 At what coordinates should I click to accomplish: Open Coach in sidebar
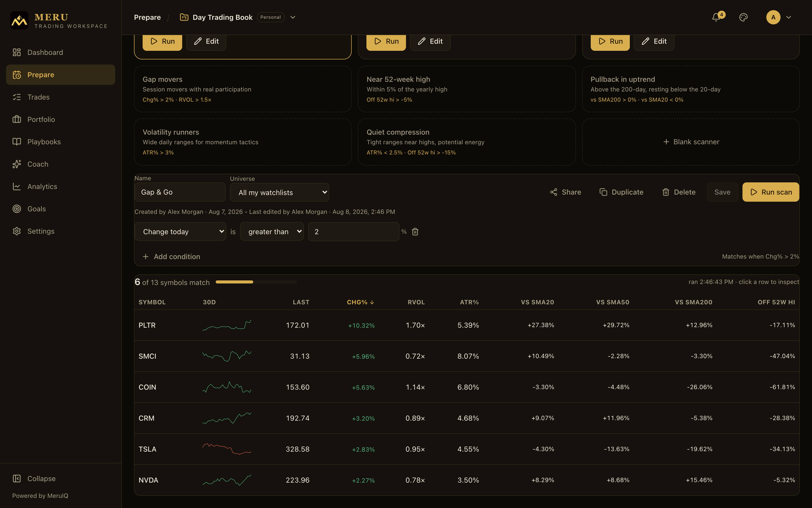click(60, 164)
